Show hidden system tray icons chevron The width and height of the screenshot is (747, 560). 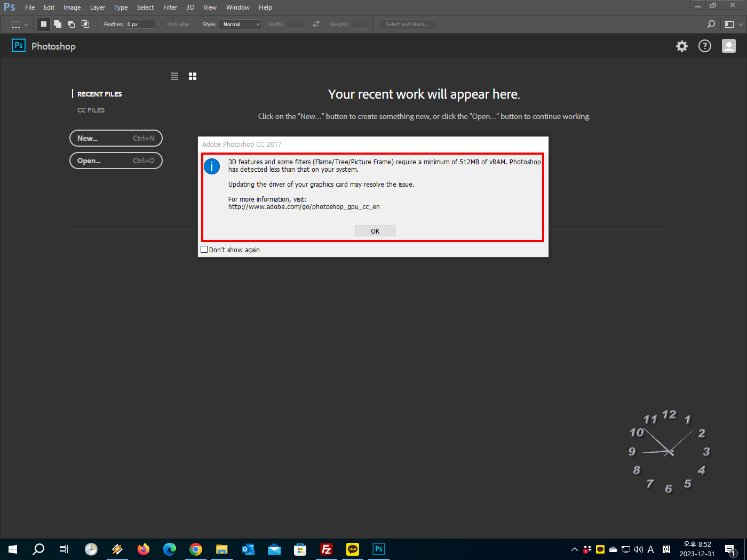point(574,549)
